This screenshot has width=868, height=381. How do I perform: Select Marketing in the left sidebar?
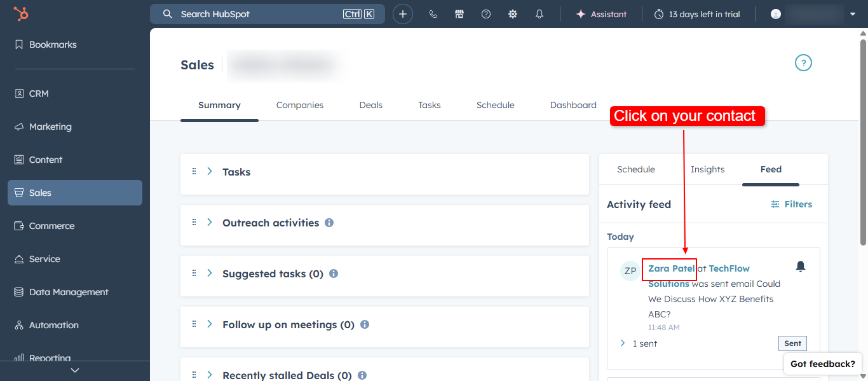click(x=51, y=127)
